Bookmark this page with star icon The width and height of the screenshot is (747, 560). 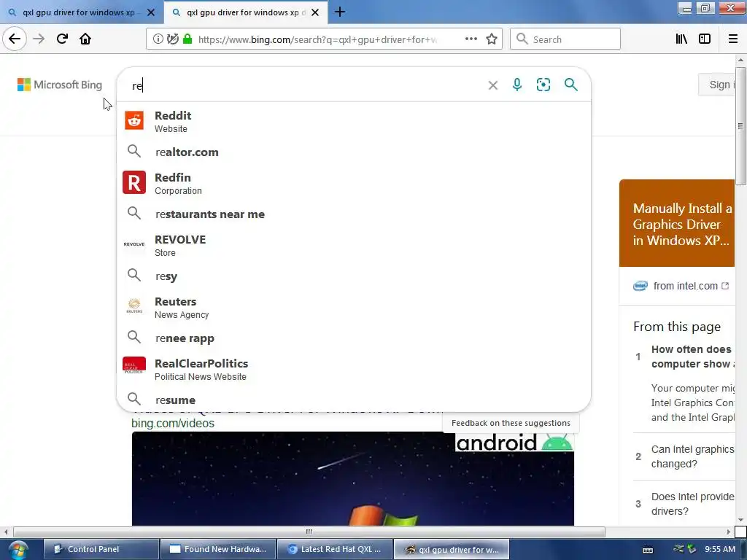point(492,39)
